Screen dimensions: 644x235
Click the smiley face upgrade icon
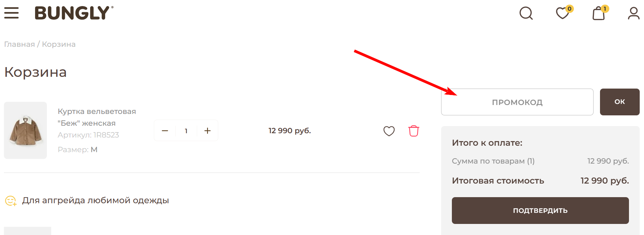point(10,201)
